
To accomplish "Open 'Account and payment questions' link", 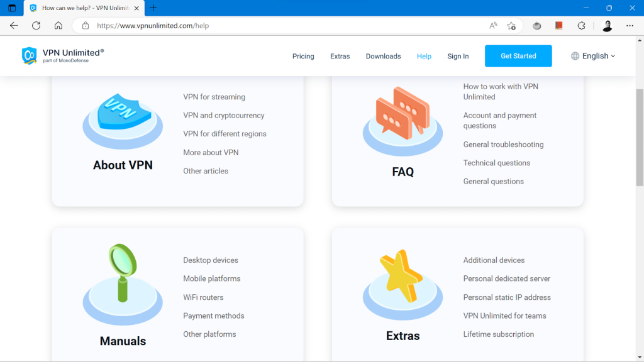I will 500,121.
